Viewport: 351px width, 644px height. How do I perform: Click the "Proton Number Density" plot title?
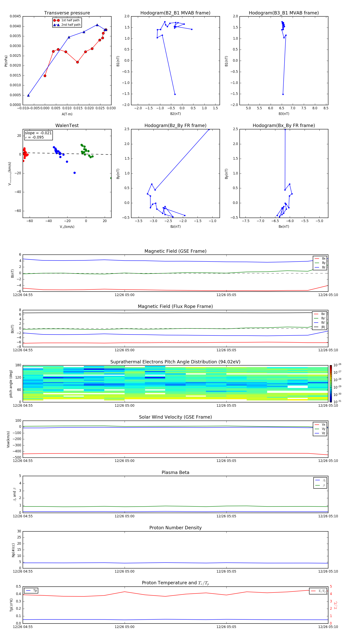pyautogui.click(x=175, y=528)
